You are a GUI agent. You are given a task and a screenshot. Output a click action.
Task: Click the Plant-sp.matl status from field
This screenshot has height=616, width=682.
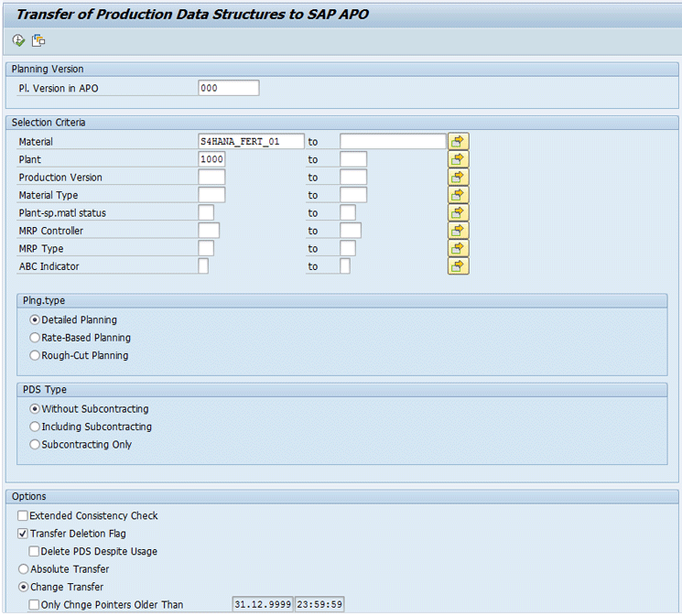click(x=206, y=212)
